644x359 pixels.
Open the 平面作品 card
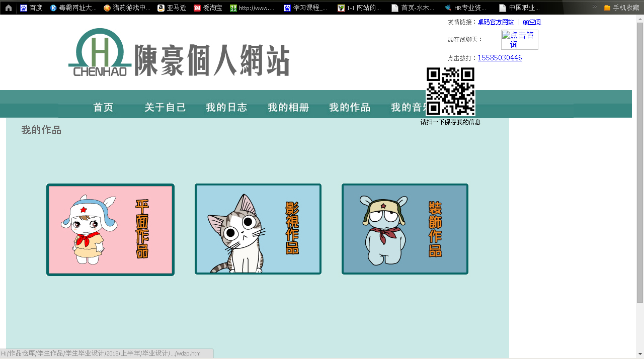click(x=110, y=230)
